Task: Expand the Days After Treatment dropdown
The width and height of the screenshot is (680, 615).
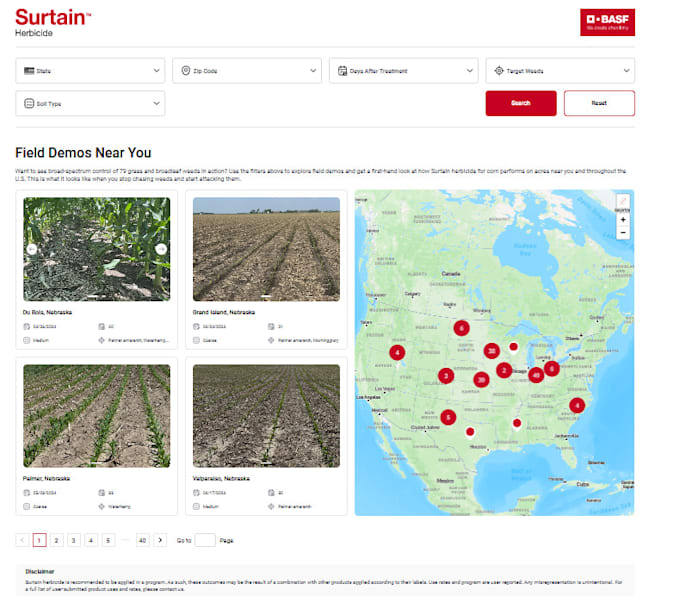Action: point(404,71)
